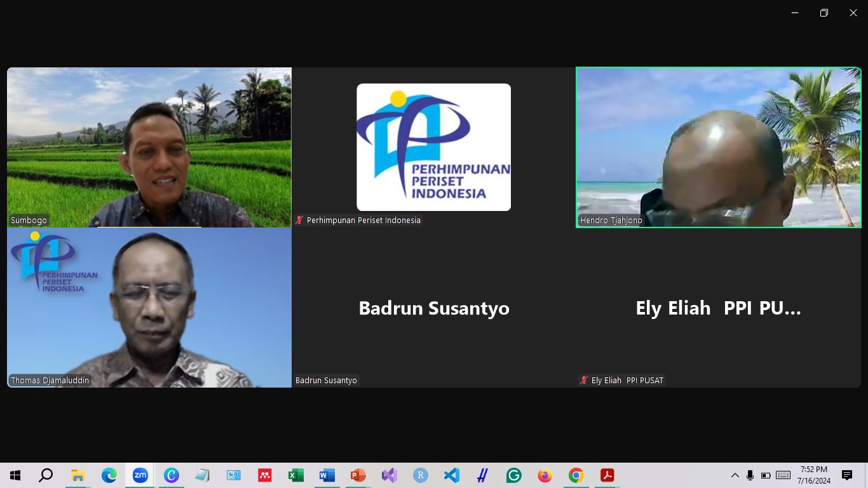868x488 pixels.
Task: Select Perhimpunan Periset Indonesia logo tile
Action: [433, 147]
